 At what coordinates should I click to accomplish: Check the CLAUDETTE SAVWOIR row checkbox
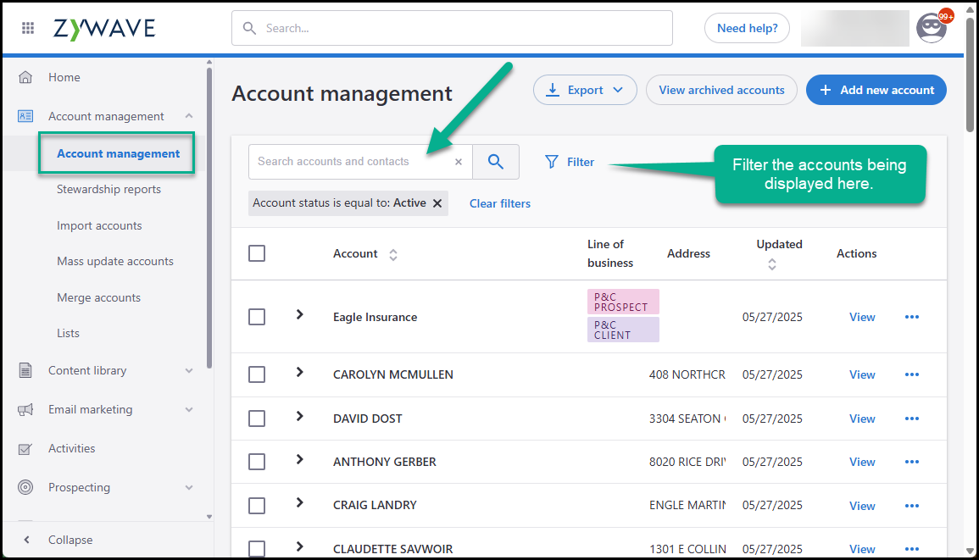point(257,549)
